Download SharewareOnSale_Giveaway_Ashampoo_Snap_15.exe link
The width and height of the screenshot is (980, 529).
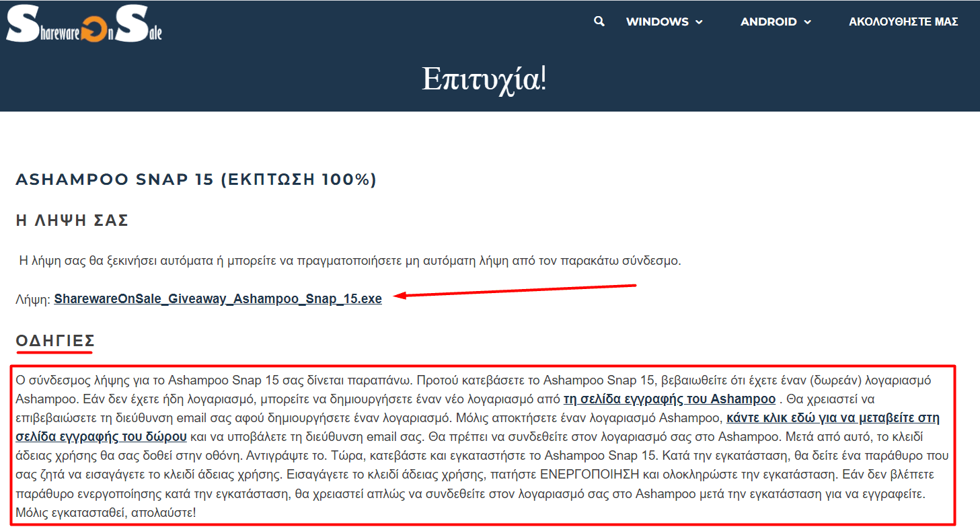(218, 299)
